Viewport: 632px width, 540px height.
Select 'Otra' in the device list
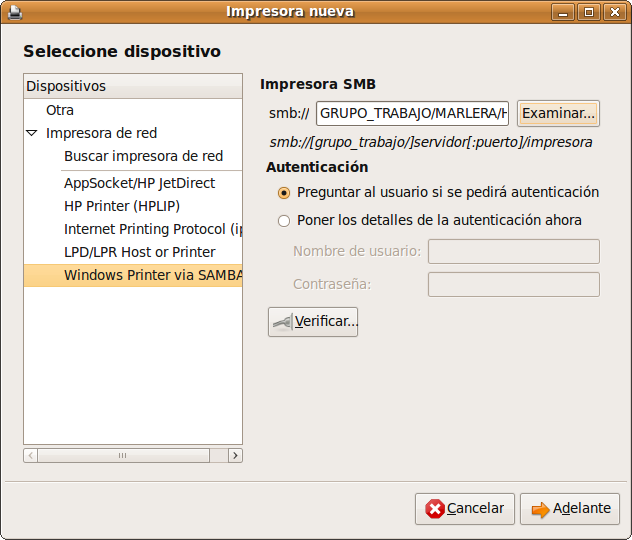click(x=60, y=110)
